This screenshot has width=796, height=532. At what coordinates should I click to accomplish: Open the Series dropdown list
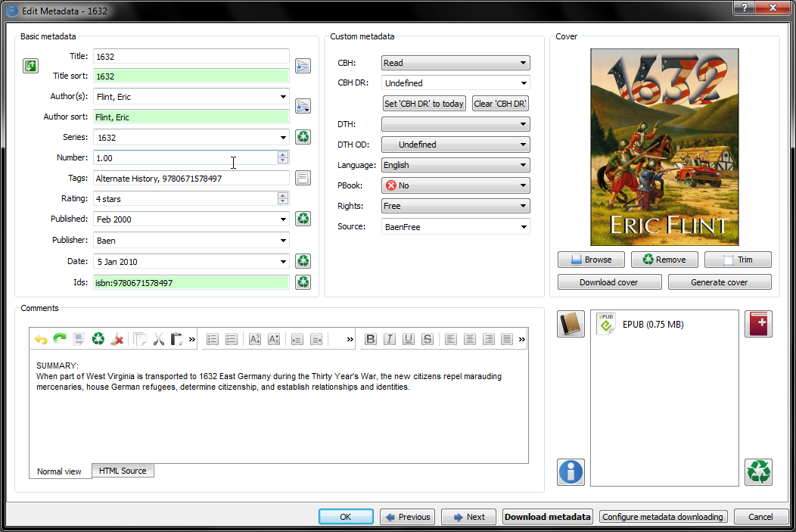[x=283, y=137]
